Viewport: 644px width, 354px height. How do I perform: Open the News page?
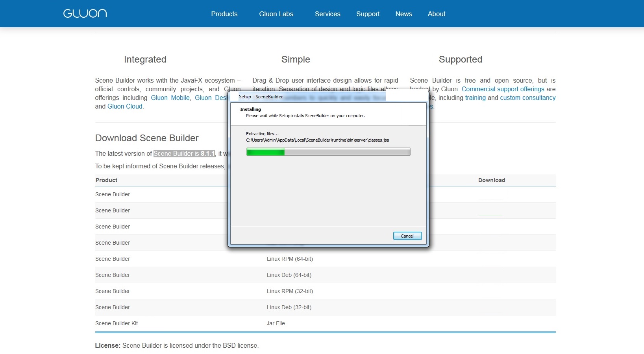point(403,14)
